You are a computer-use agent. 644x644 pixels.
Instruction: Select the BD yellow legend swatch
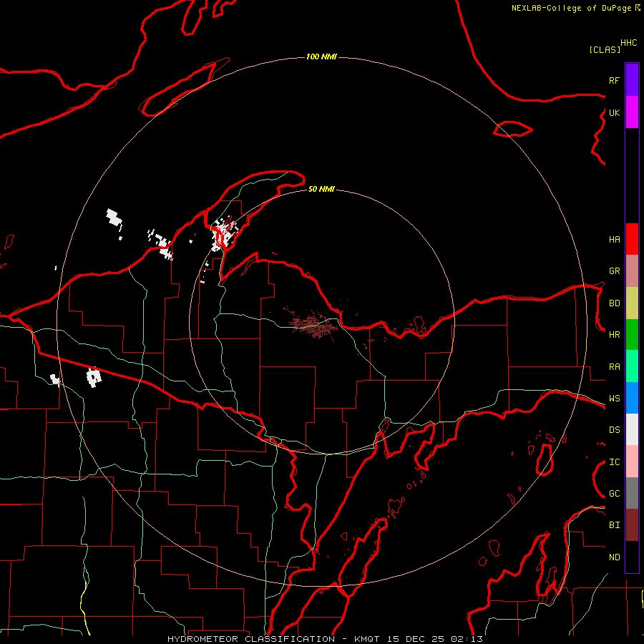[632, 303]
